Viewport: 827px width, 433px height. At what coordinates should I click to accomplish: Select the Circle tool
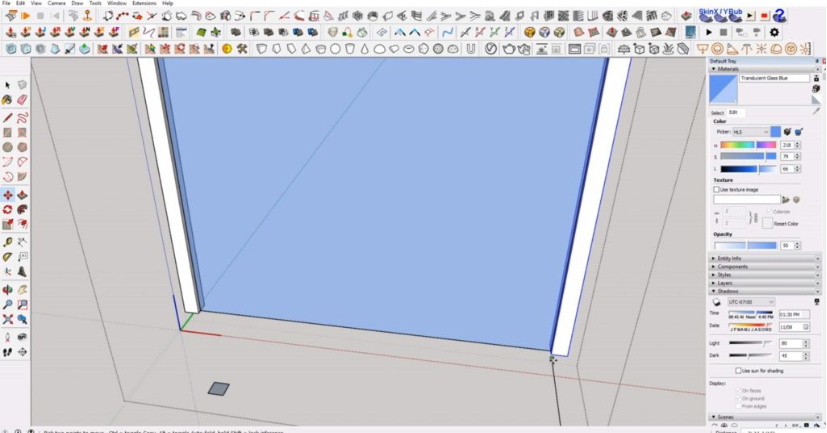click(7, 147)
